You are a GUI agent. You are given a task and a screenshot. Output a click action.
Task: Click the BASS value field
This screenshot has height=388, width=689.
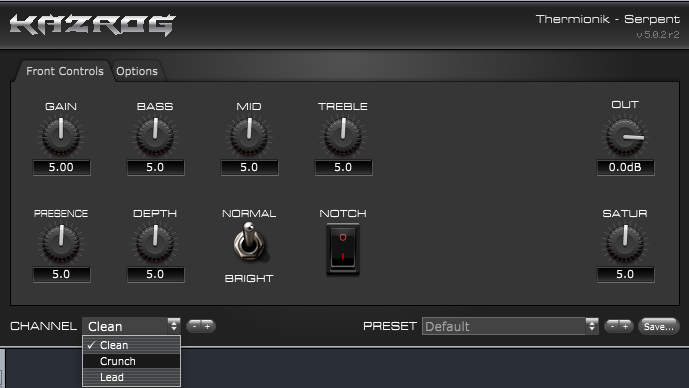coord(155,167)
